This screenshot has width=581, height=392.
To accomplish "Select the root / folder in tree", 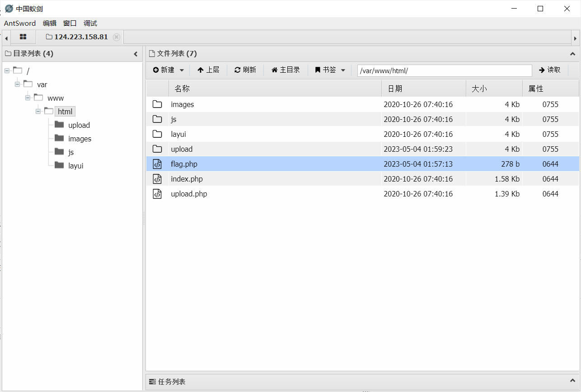I will (28, 71).
